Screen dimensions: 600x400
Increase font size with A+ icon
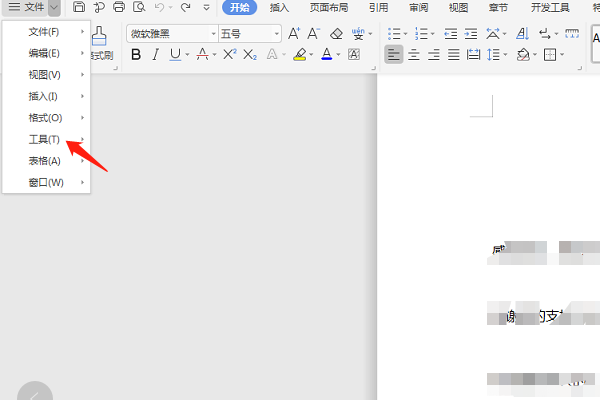(294, 34)
